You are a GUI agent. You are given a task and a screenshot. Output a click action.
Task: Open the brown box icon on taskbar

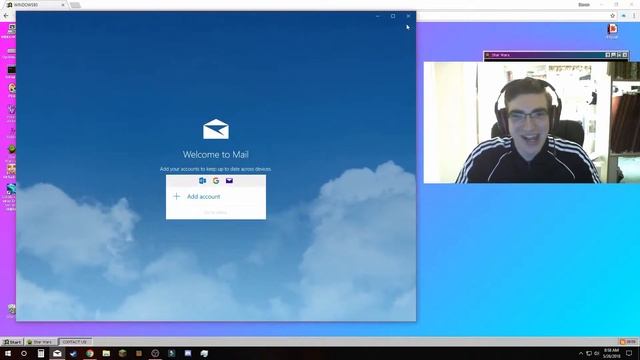point(139,353)
